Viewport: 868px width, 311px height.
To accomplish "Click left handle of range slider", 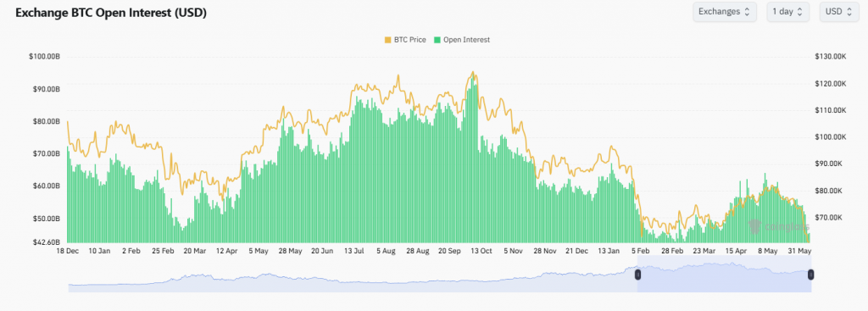I will pos(637,274).
